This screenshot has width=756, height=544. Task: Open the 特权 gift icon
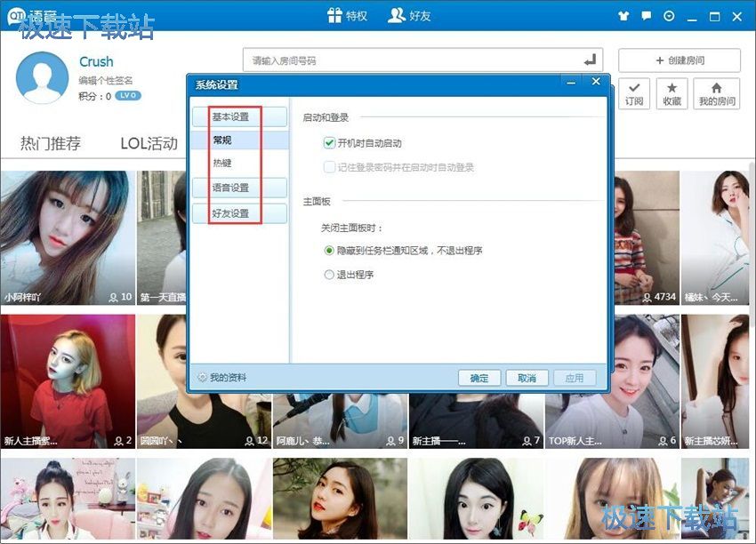[x=334, y=16]
